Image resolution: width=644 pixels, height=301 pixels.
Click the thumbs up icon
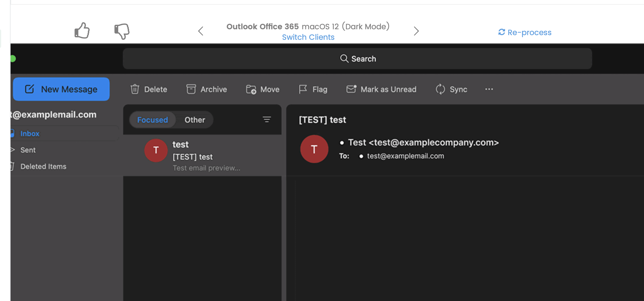(82, 31)
